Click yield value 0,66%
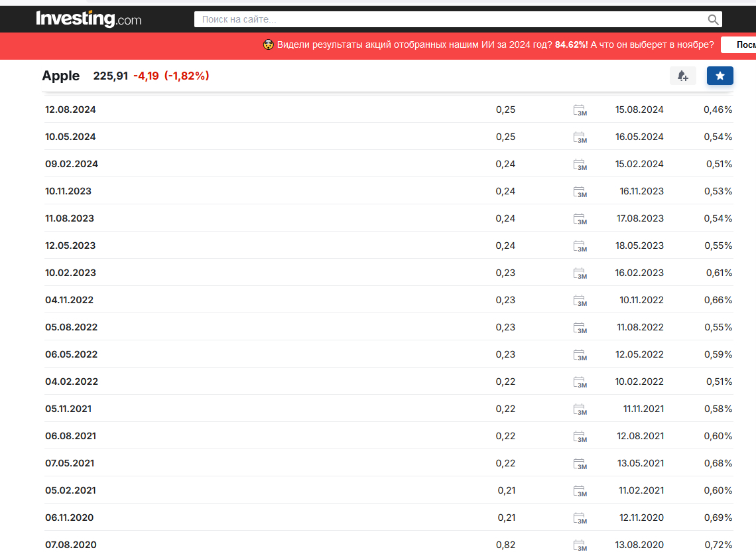This screenshot has height=556, width=756. pyautogui.click(x=718, y=300)
